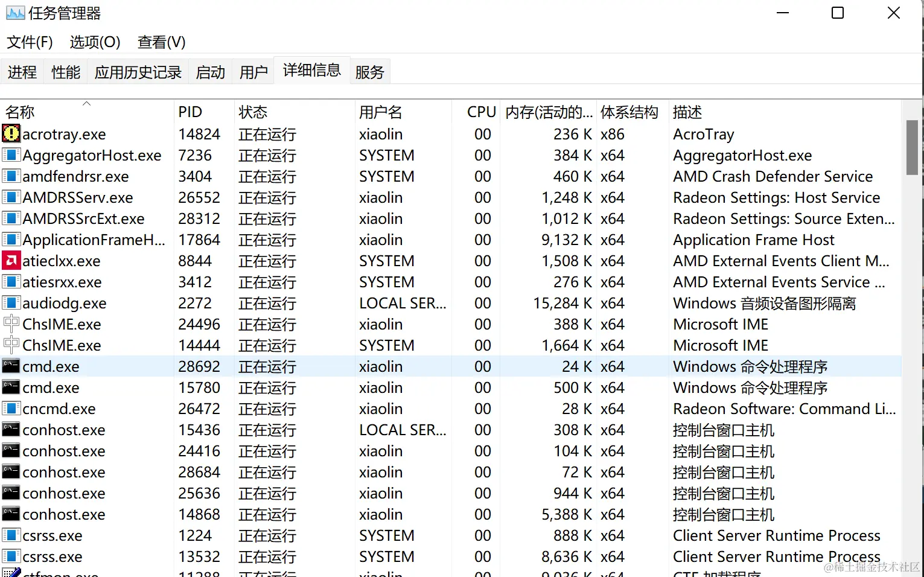Click csrss.exe icon with PID 13532
Viewport: 924px width, 577px height.
click(x=11, y=556)
